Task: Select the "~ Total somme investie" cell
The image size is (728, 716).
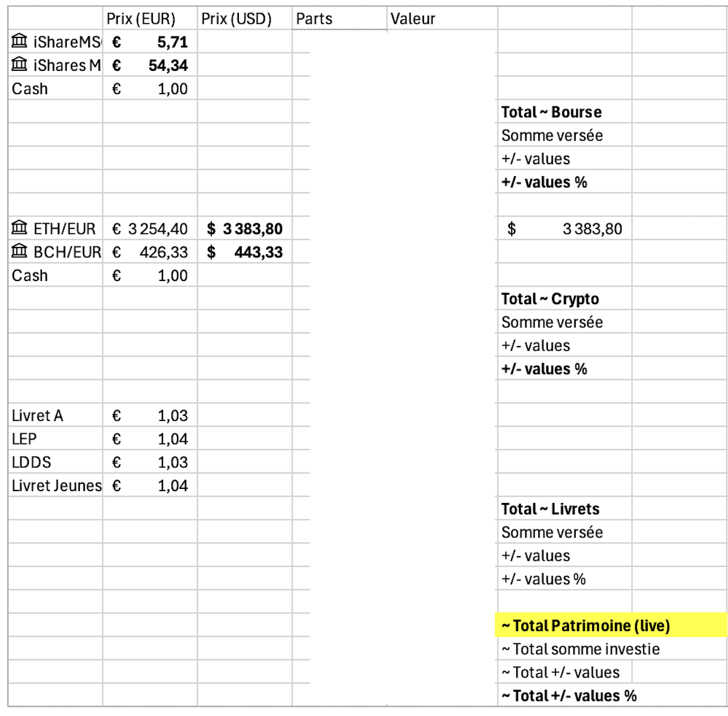Action: pyautogui.click(x=581, y=649)
